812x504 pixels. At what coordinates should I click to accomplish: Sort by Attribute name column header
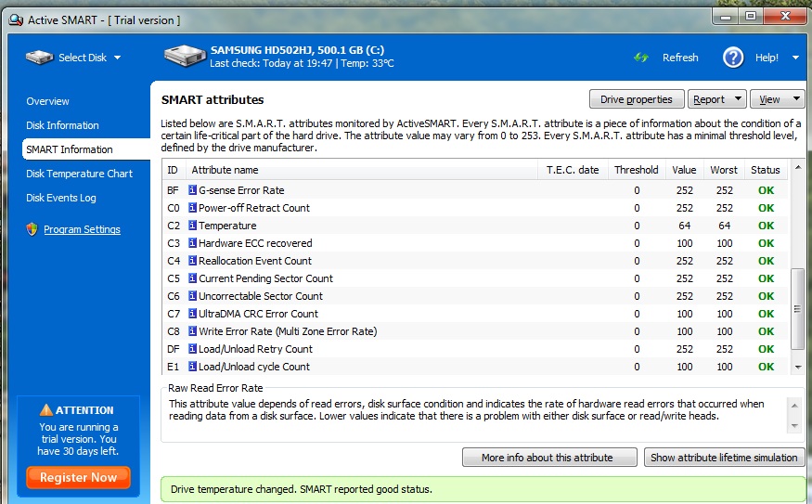click(362, 170)
